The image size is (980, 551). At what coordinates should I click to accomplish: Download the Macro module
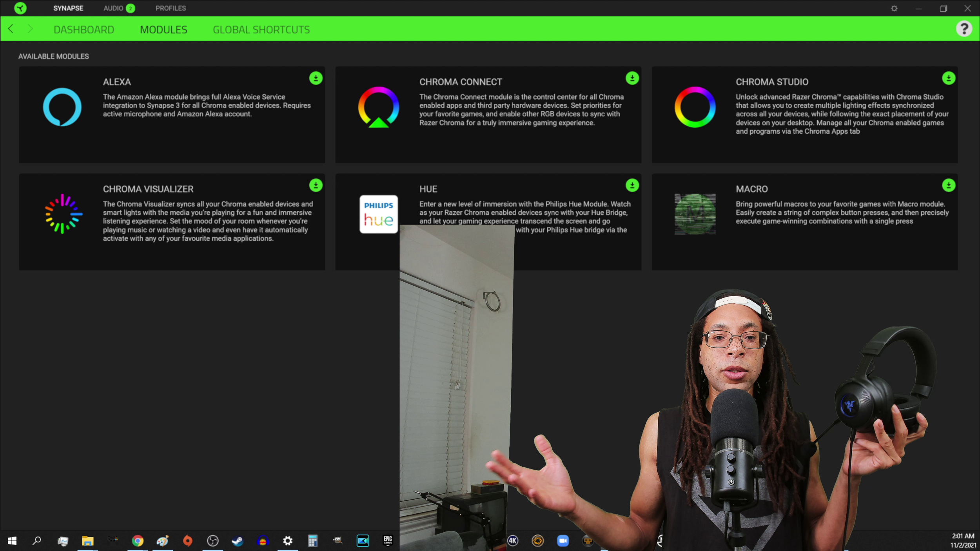948,185
